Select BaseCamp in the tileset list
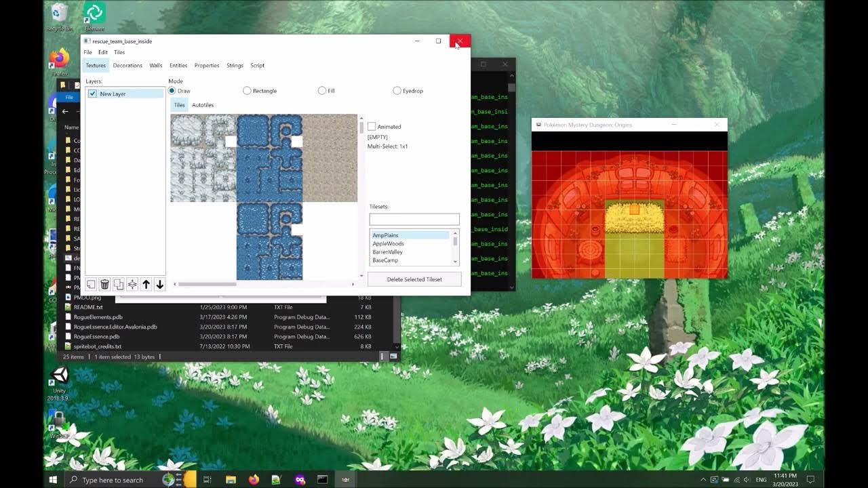 pyautogui.click(x=410, y=260)
